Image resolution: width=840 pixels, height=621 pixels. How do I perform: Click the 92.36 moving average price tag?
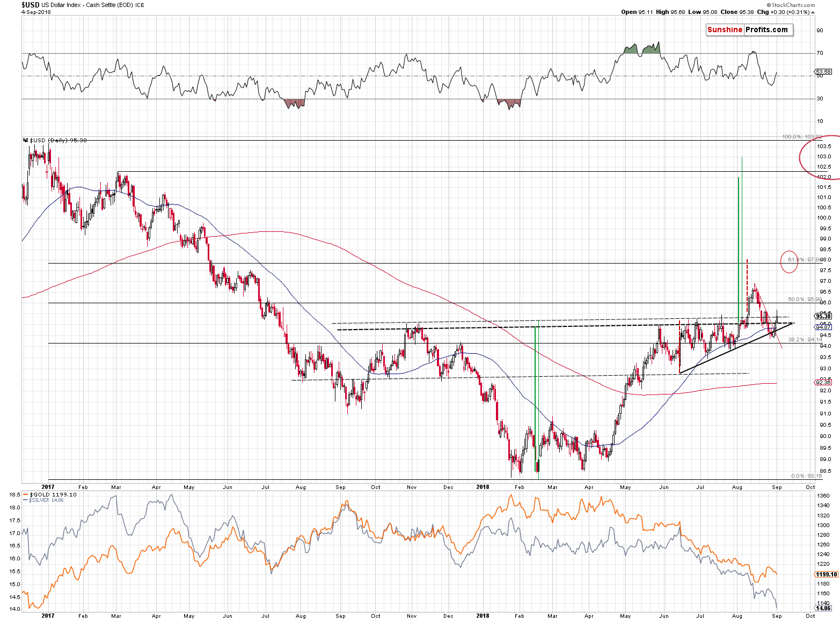(823, 382)
